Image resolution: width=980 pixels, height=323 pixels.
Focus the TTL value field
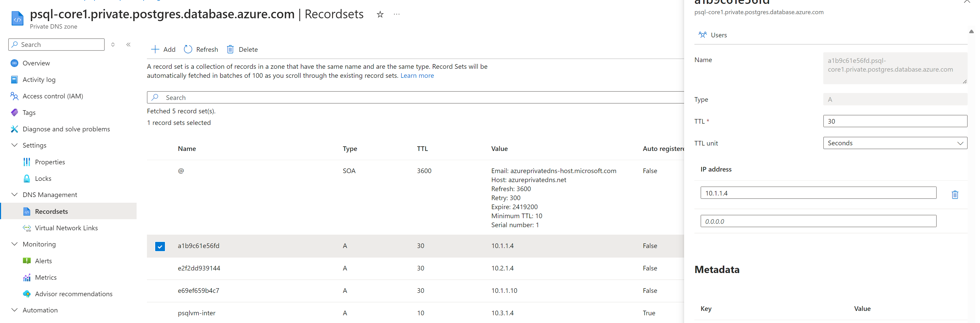(895, 121)
